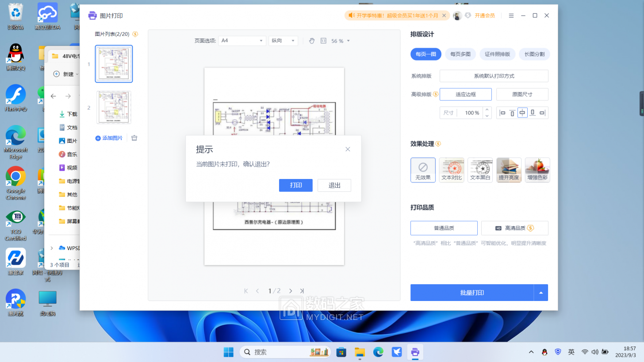Click the user avatar in title bar
Viewport: 644px width, 362px height.
click(x=458, y=15)
